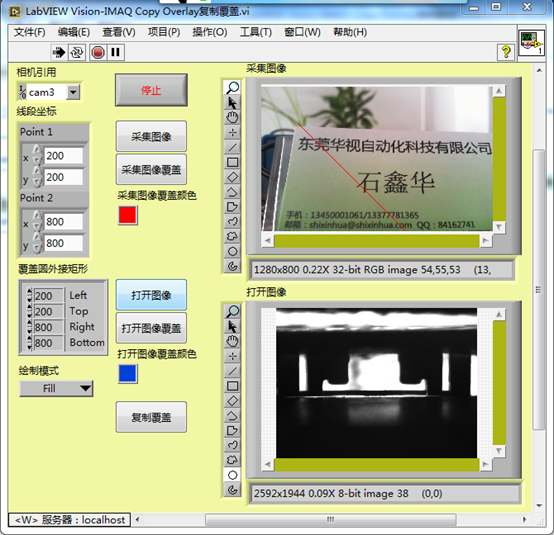
Task: Open the context help question mark
Action: click(x=506, y=52)
